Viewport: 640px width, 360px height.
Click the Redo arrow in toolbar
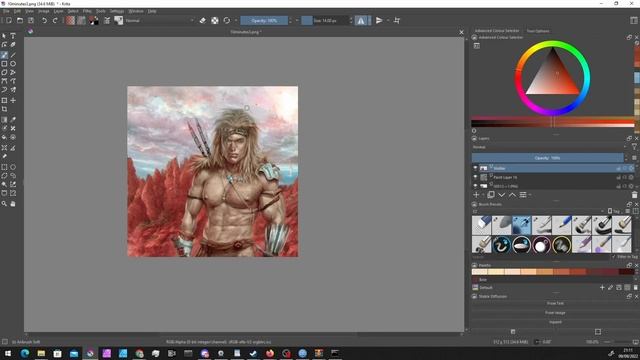click(55, 20)
